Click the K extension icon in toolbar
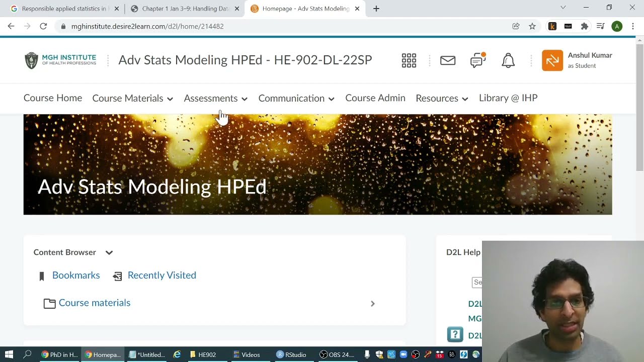This screenshot has height=362, width=644. click(x=552, y=26)
